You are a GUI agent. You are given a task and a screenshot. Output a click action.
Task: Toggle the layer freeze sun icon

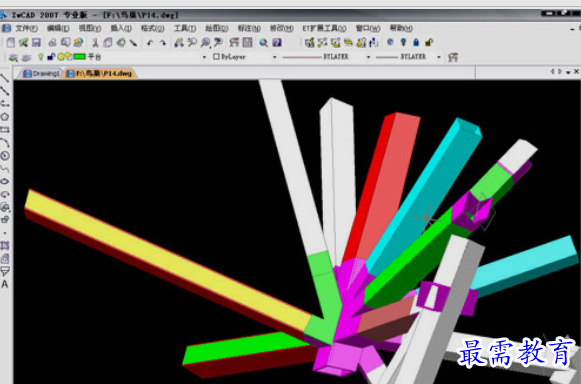pos(61,57)
